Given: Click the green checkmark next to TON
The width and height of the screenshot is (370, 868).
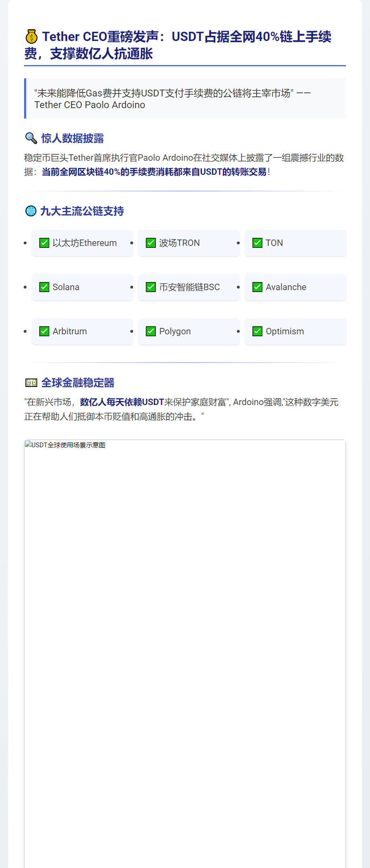Looking at the screenshot, I should point(257,243).
